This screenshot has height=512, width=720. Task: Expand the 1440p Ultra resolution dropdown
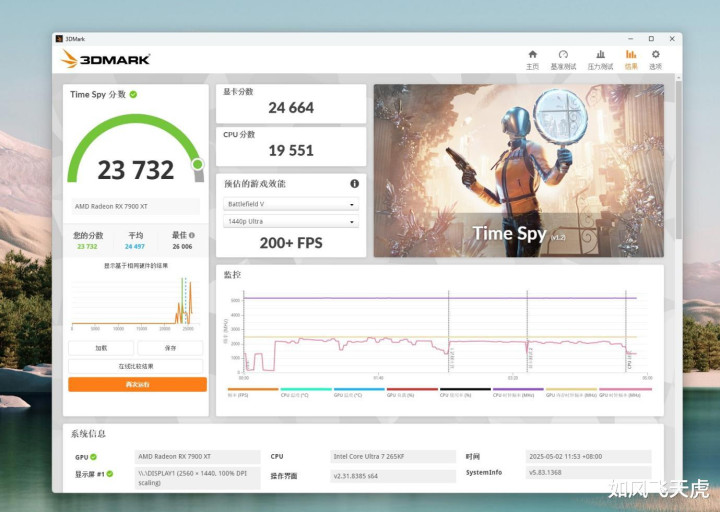click(x=291, y=221)
